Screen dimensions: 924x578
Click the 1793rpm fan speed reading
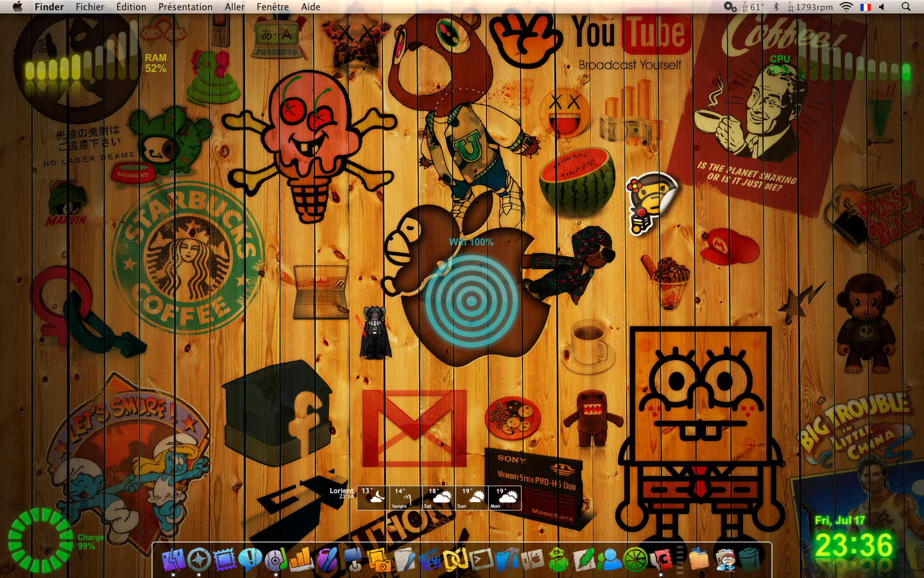point(810,7)
